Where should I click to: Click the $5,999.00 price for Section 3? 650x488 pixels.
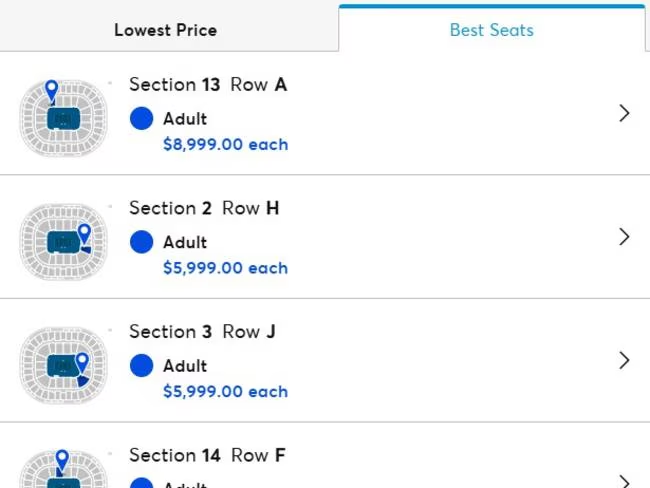coord(225,392)
